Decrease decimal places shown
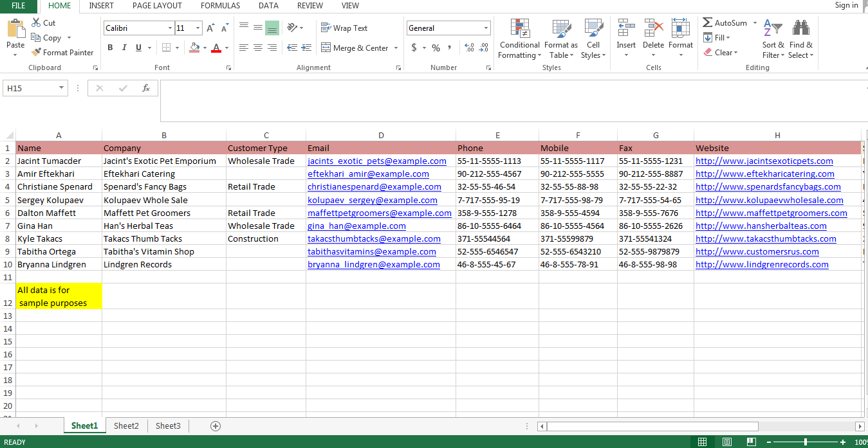 [483, 48]
